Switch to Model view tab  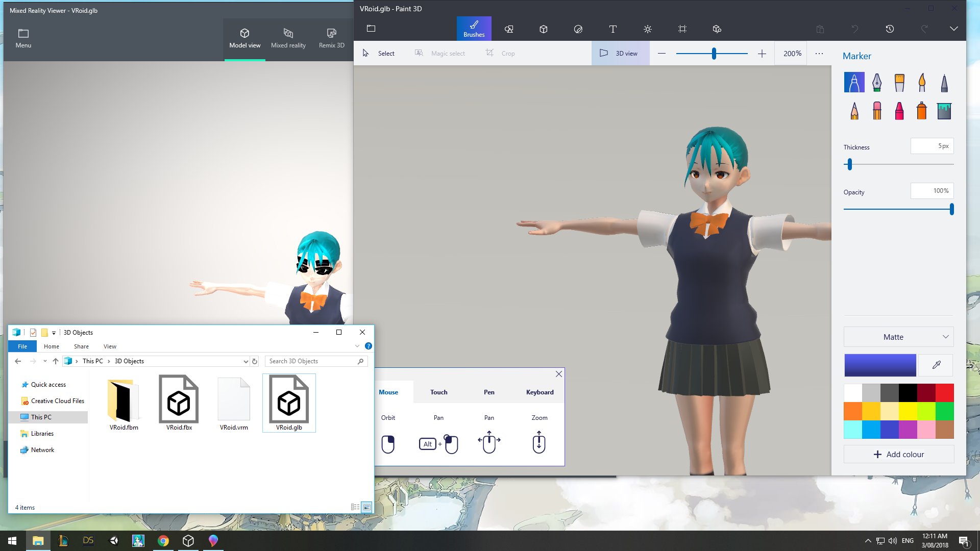244,39
